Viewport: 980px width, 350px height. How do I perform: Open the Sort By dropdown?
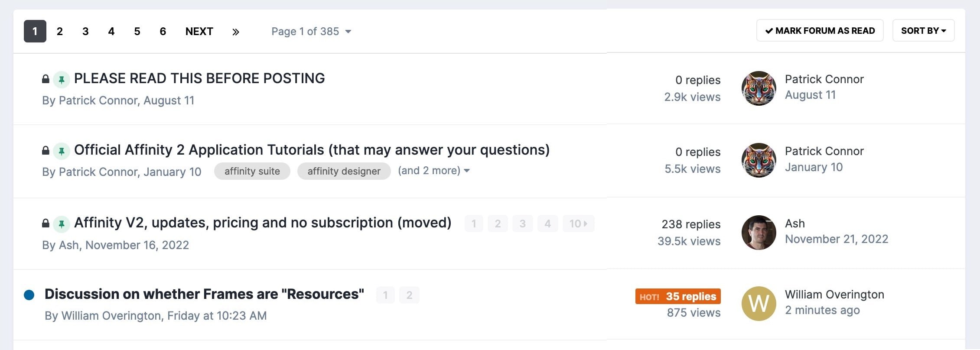click(923, 30)
